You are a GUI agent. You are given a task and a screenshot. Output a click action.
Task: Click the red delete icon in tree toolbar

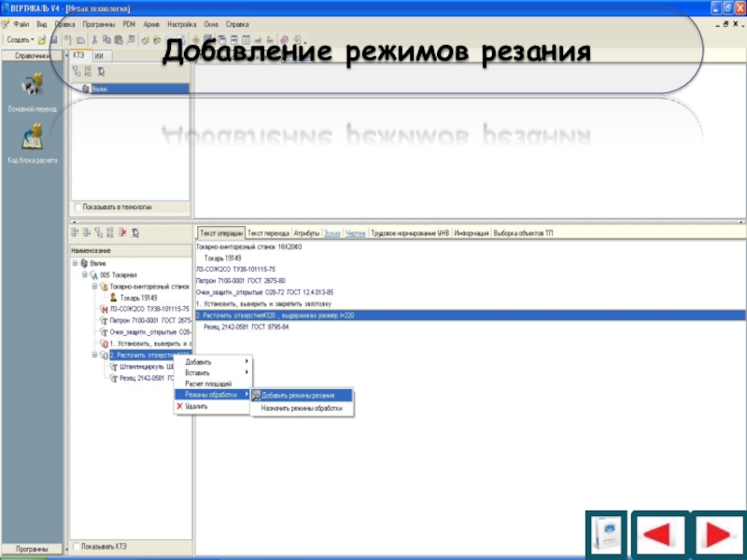(121, 232)
